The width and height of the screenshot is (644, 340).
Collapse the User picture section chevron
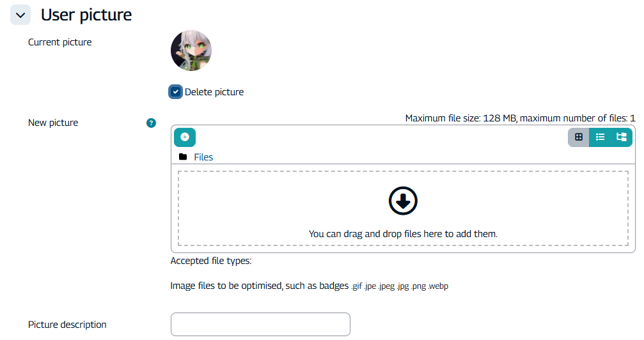[x=20, y=15]
